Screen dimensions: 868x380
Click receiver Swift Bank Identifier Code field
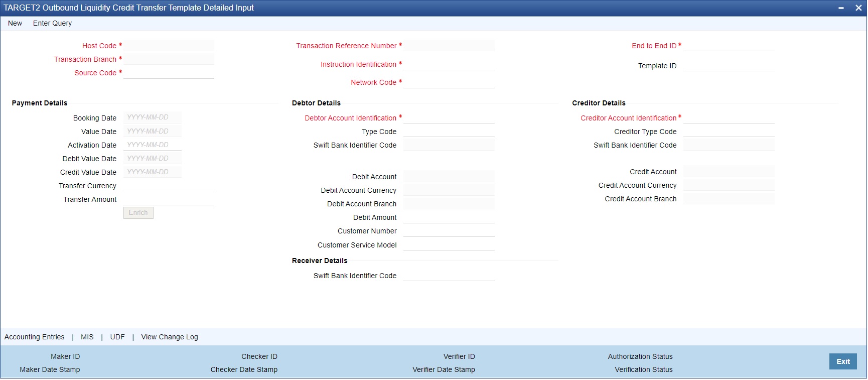[x=449, y=276]
